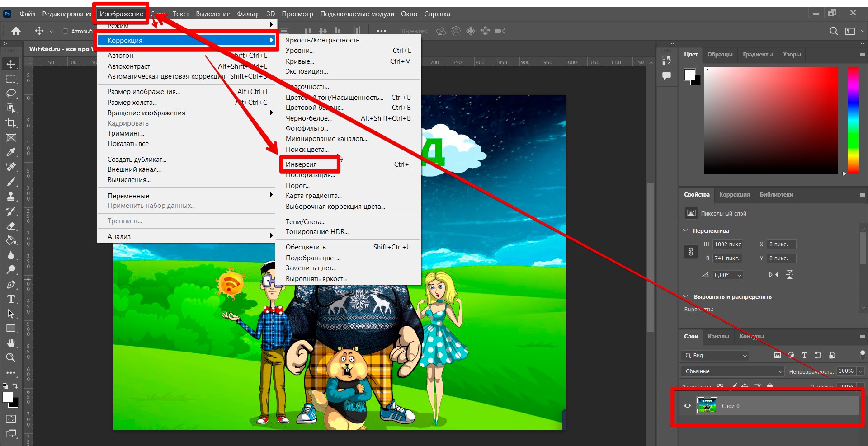Select the Dodge tool
Image resolution: width=868 pixels, height=446 pixels.
[x=11, y=270]
